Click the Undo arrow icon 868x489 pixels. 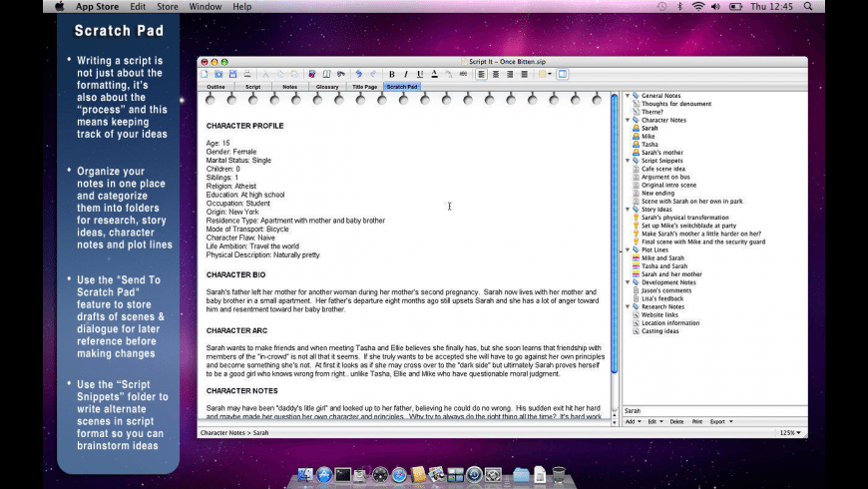359,74
